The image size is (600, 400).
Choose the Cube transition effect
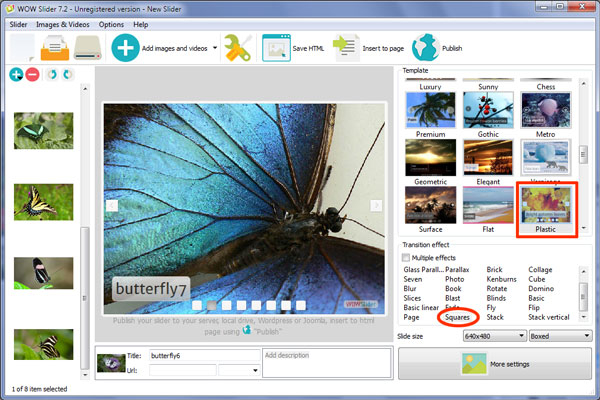537,279
